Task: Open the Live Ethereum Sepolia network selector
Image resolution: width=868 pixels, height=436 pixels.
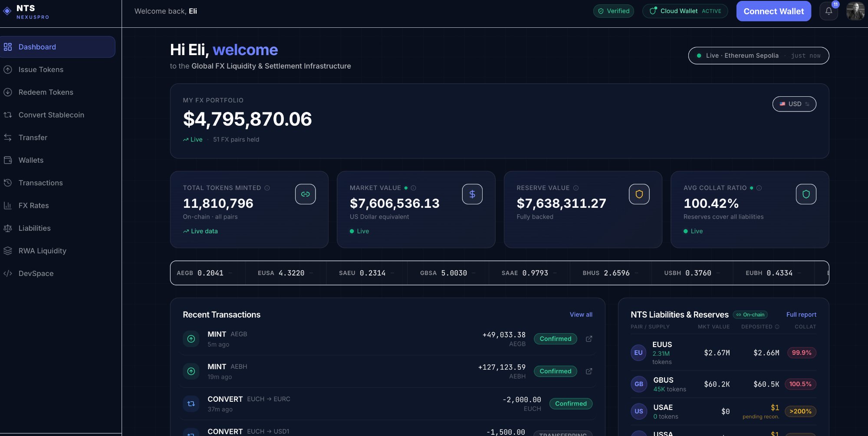Action: point(758,56)
